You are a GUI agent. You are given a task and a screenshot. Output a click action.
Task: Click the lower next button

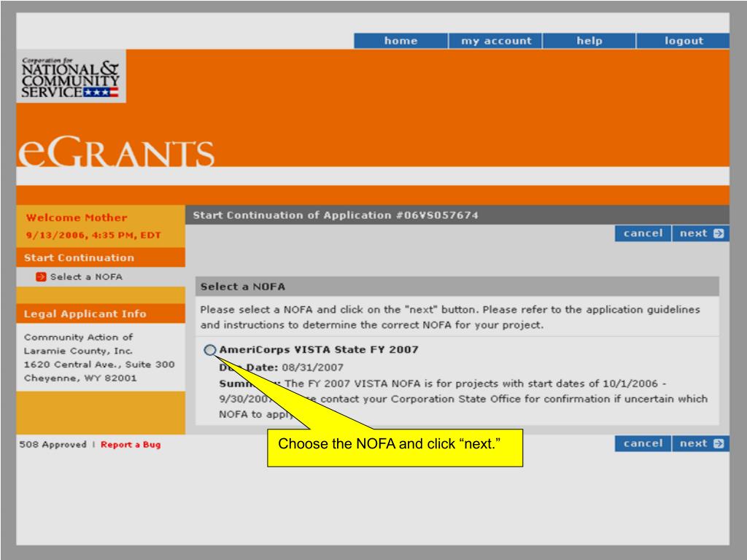tap(701, 443)
